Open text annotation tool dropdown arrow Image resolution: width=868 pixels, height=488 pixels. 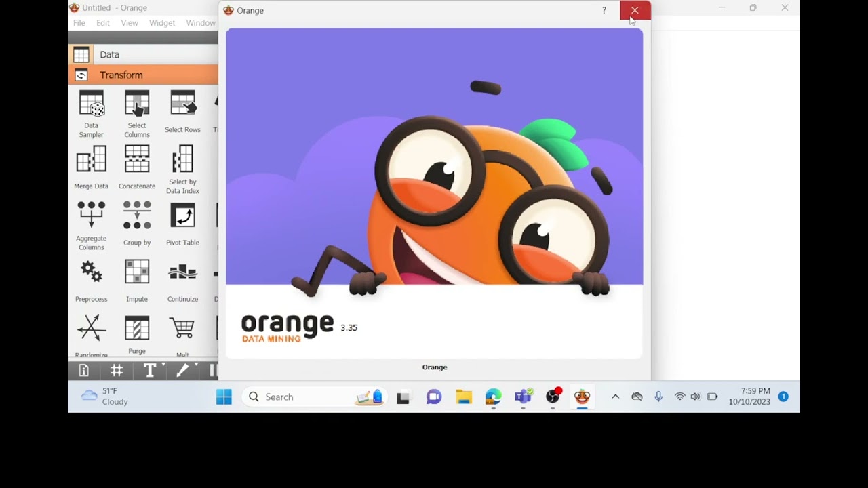click(x=163, y=365)
